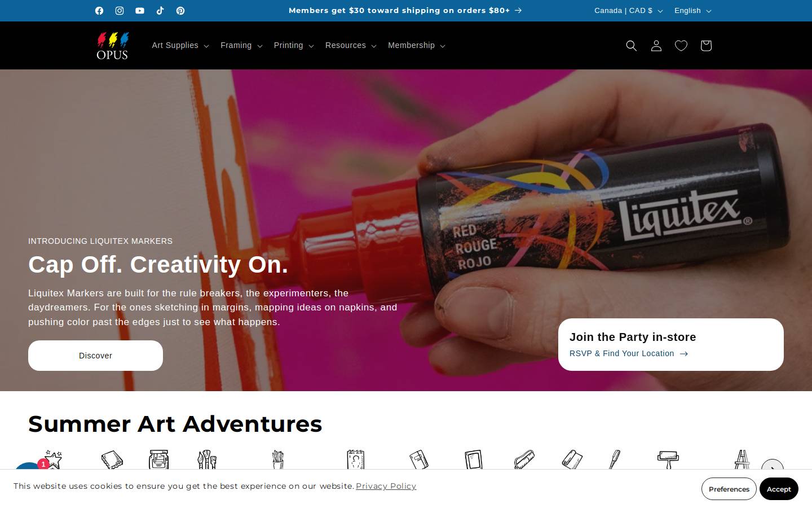The image size is (812, 508).
Task: Expand the Membership menu
Action: tap(417, 46)
